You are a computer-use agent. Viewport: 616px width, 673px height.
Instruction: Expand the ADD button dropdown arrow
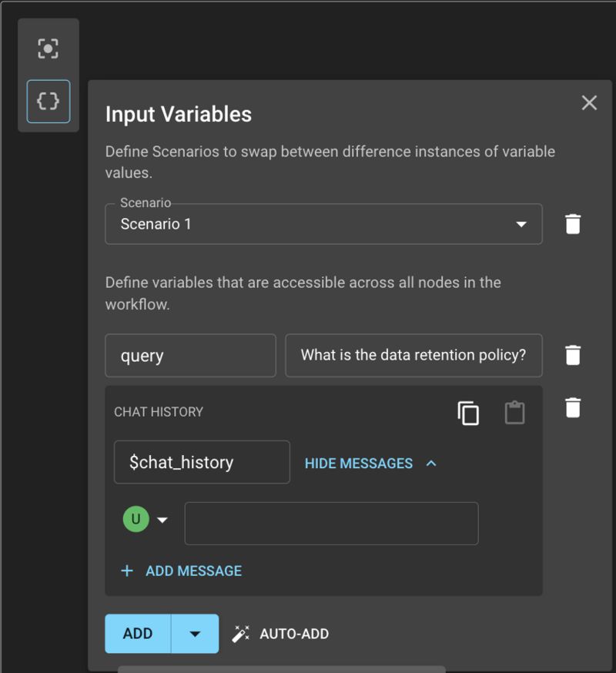195,634
